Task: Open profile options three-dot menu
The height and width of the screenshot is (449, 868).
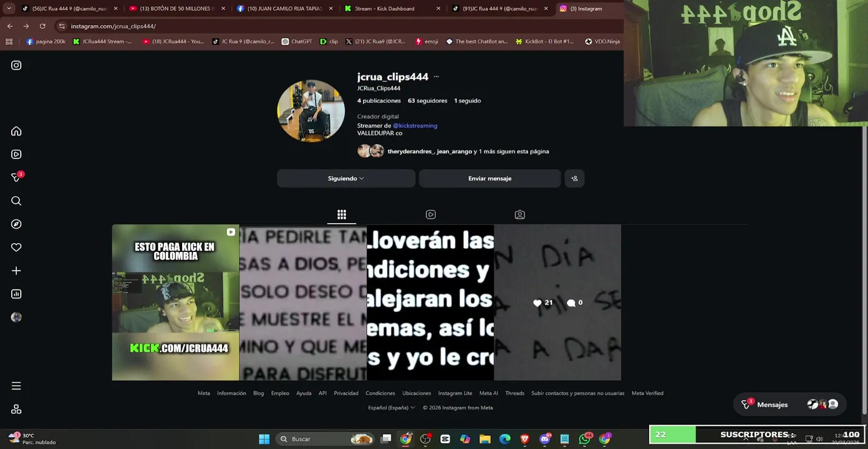Action: (436, 77)
